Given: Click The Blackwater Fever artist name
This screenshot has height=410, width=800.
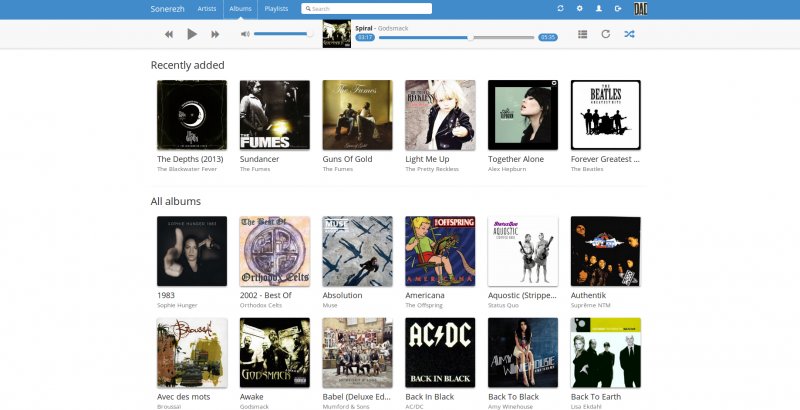Looking at the screenshot, I should coord(187,169).
